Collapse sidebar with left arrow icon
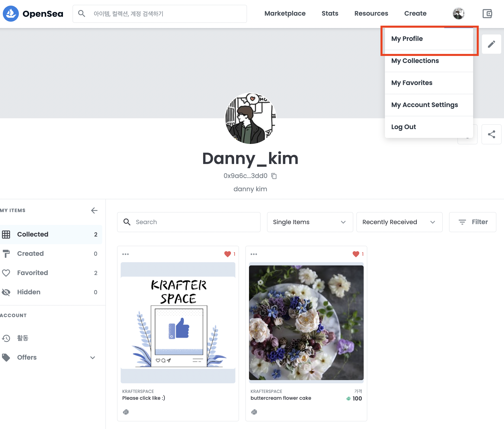The height and width of the screenshot is (429, 504). coord(94,210)
